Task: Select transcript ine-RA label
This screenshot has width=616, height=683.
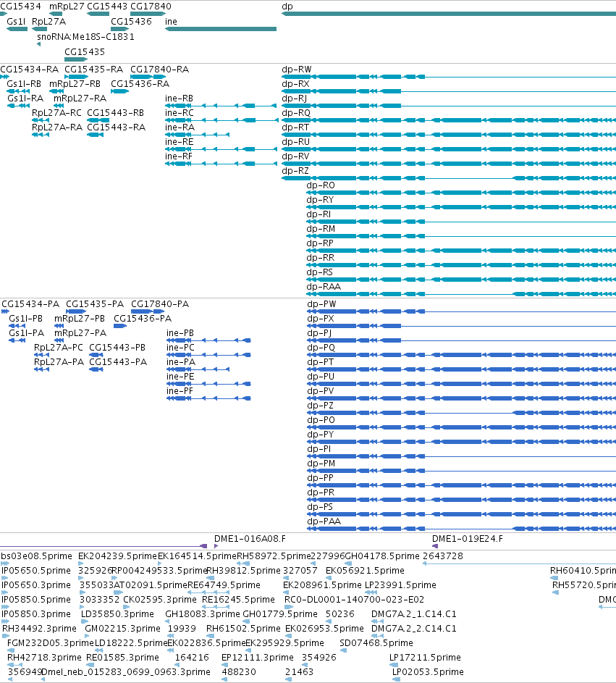Action: tap(180, 127)
